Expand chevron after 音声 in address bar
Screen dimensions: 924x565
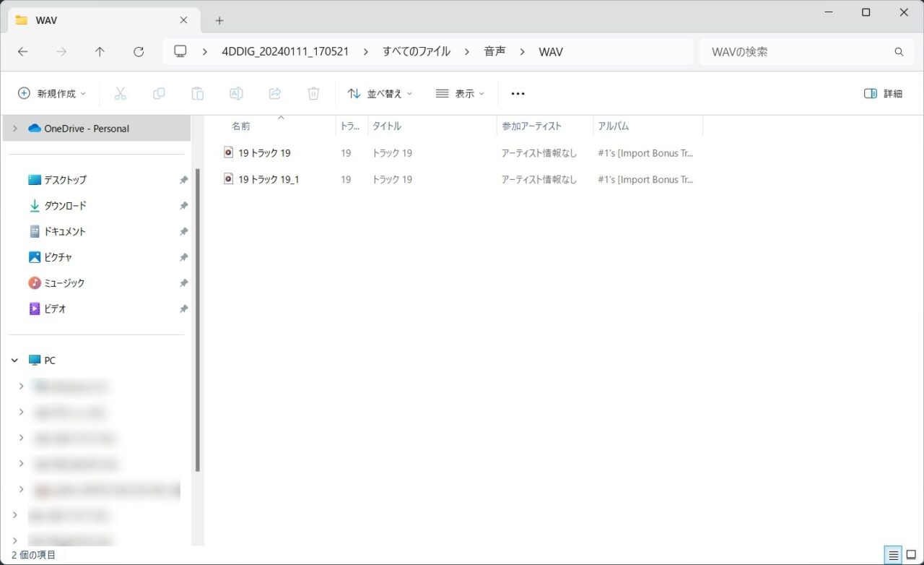click(522, 52)
